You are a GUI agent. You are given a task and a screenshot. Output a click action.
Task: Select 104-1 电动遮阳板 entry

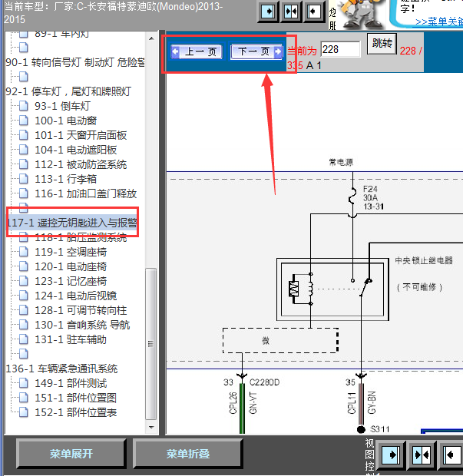pos(75,150)
